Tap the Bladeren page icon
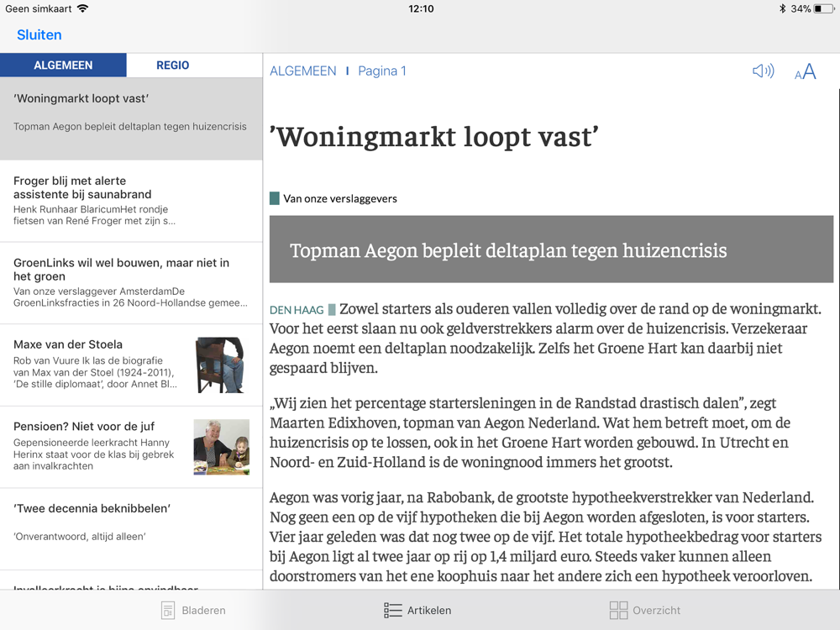This screenshot has width=840, height=630. click(168, 611)
